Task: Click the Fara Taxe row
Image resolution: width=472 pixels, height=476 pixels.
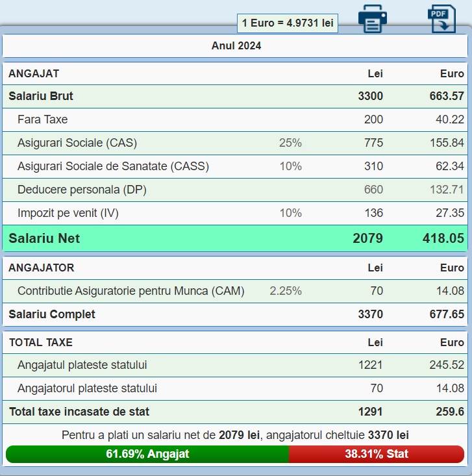Action: (43, 119)
